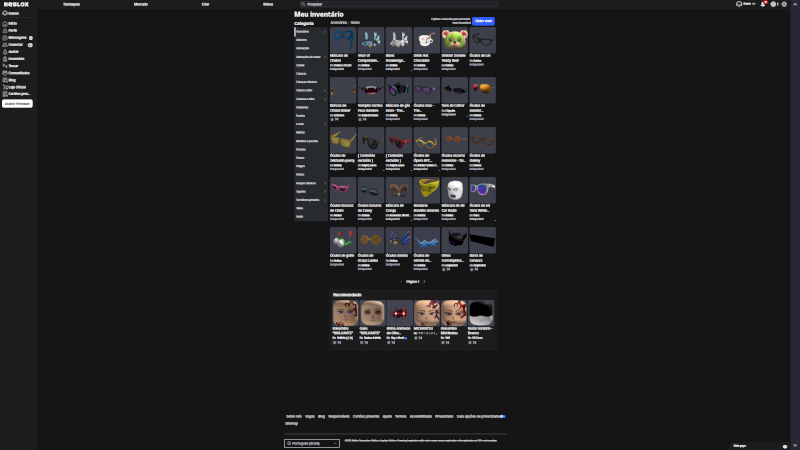Open the chat icon at bottom right

click(785, 446)
